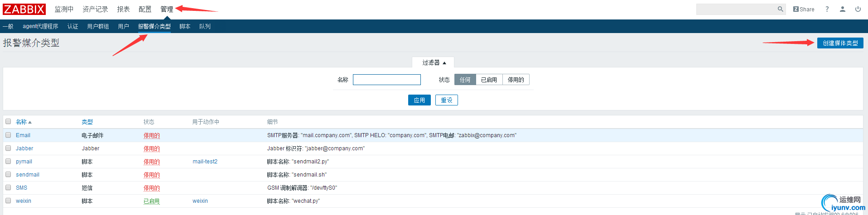
Task: Check the Email row checkbox
Action: (8, 135)
